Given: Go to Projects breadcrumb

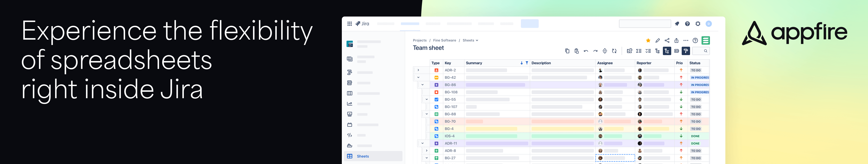Looking at the screenshot, I should pos(420,40).
